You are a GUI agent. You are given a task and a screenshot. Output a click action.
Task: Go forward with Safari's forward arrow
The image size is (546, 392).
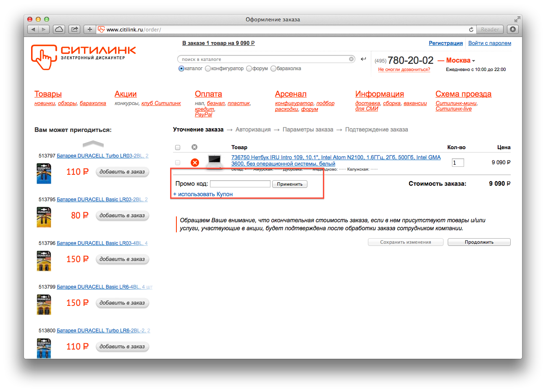(x=44, y=29)
